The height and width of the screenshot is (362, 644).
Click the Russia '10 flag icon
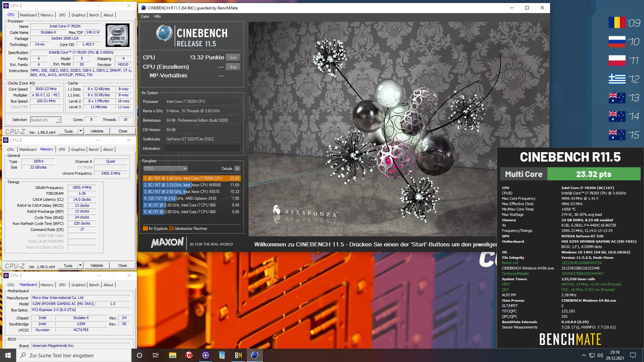point(617,42)
